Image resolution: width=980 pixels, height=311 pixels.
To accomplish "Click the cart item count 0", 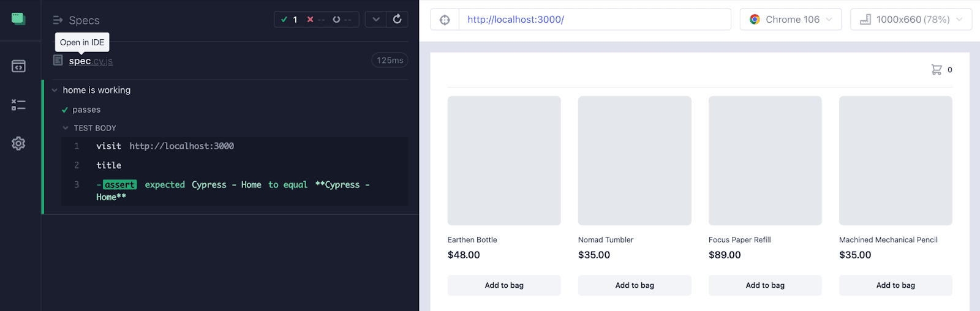I will pyautogui.click(x=950, y=70).
